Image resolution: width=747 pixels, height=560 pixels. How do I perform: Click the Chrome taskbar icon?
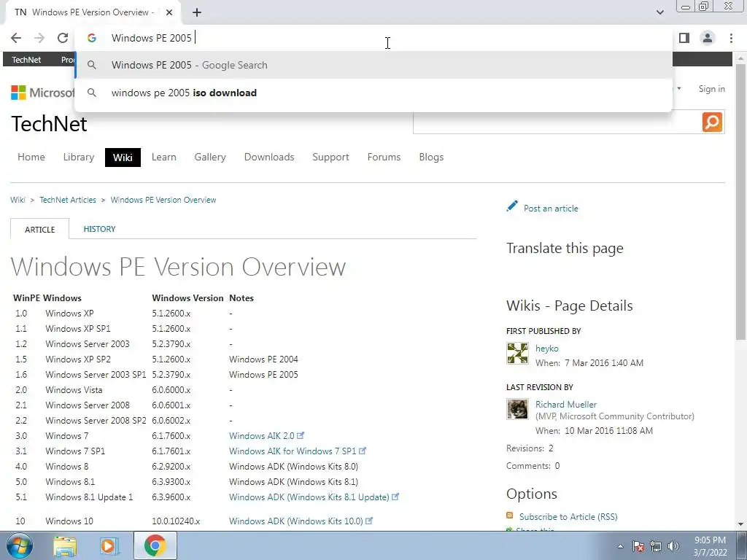pyautogui.click(x=155, y=545)
